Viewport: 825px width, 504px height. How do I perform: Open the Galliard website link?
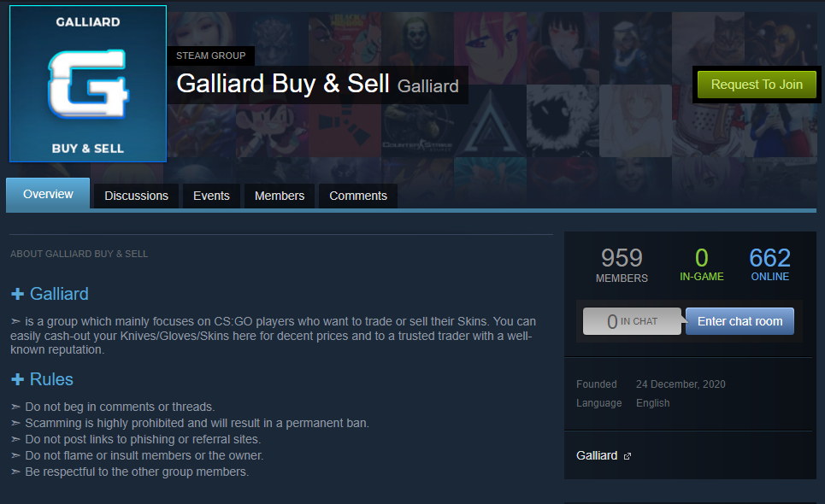point(597,455)
